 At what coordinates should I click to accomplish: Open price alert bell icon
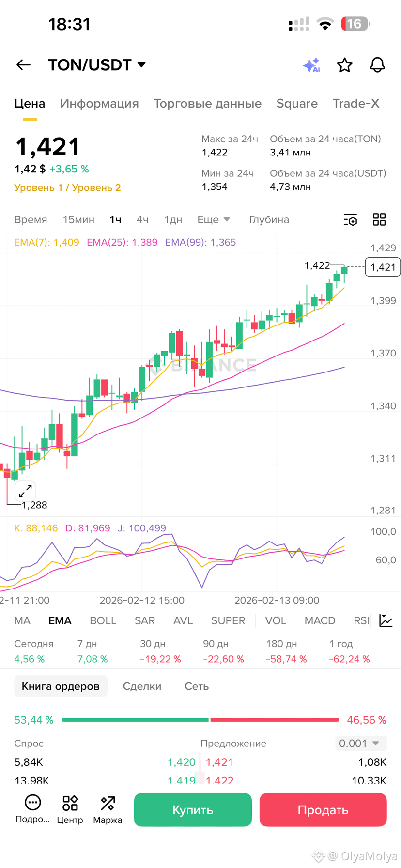pyautogui.click(x=378, y=65)
